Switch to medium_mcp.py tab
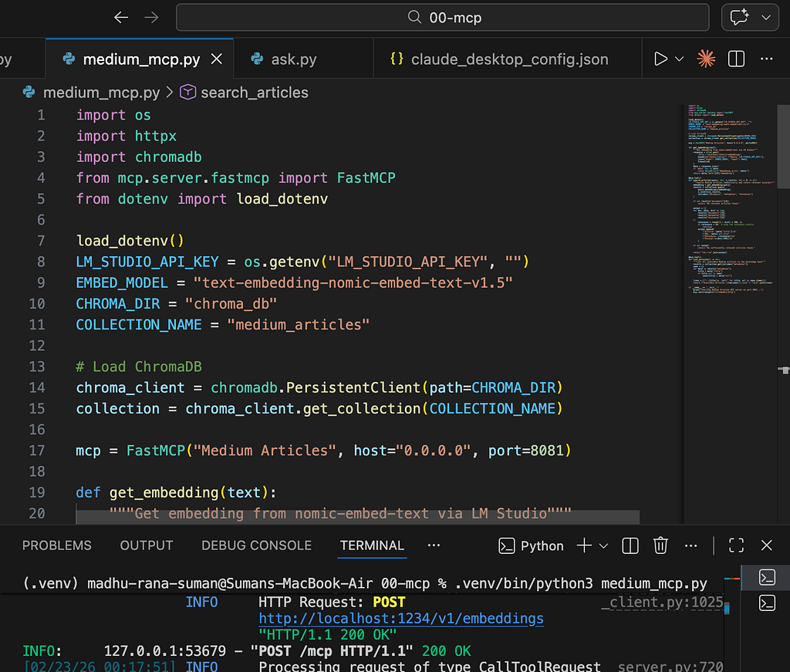This screenshot has width=790, height=672. (x=141, y=59)
